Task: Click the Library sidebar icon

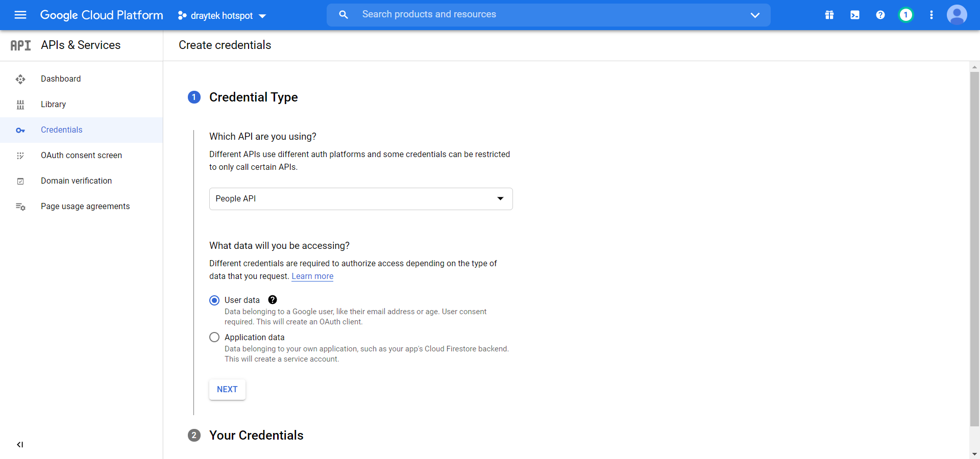Action: [20, 105]
